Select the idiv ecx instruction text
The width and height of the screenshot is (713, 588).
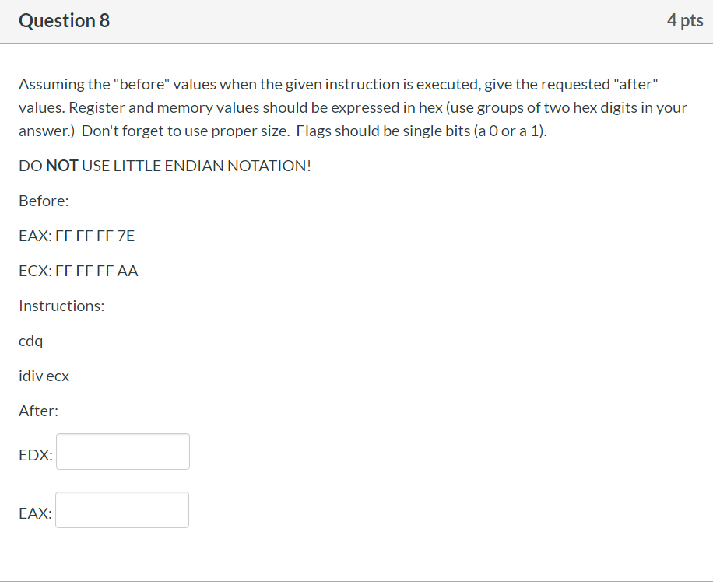point(44,376)
